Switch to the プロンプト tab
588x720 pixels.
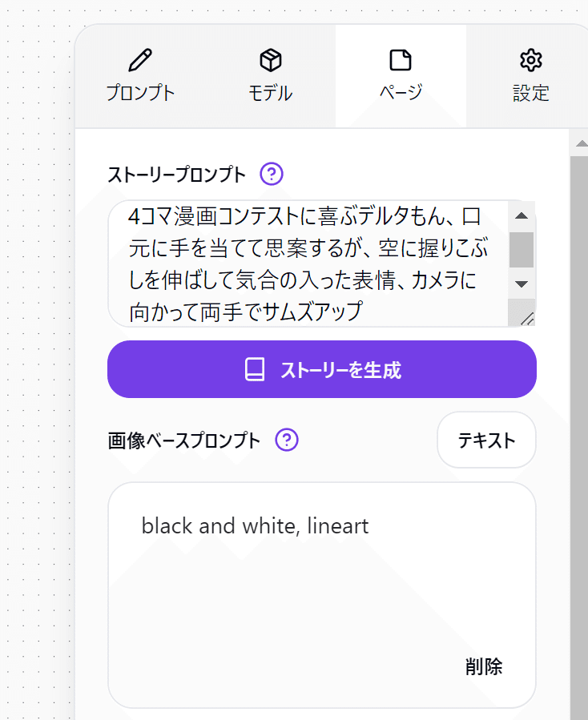click(139, 76)
